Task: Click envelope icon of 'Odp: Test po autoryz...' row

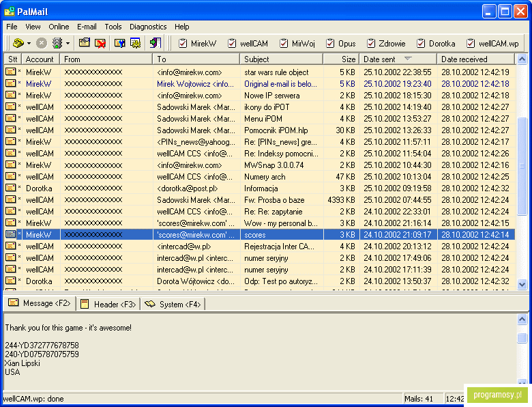Action: pyautogui.click(x=10, y=281)
